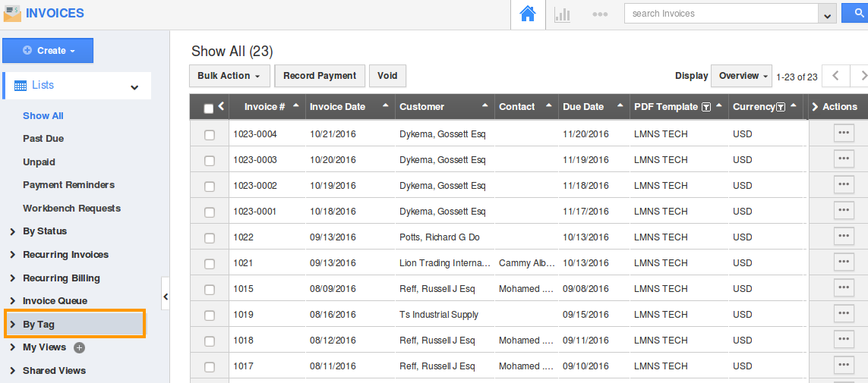Open the Home icon in top bar
Screen dimensions: 868x383
[528, 14]
